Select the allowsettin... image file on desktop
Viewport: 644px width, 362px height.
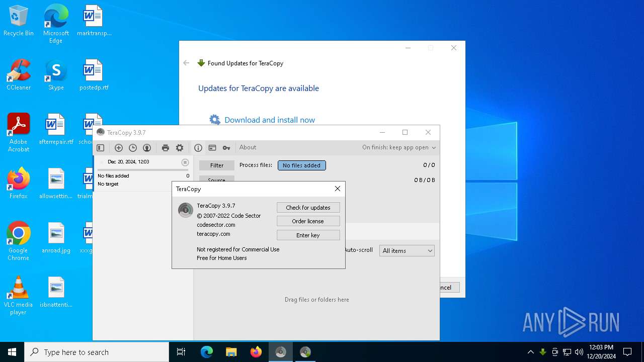[56, 184]
